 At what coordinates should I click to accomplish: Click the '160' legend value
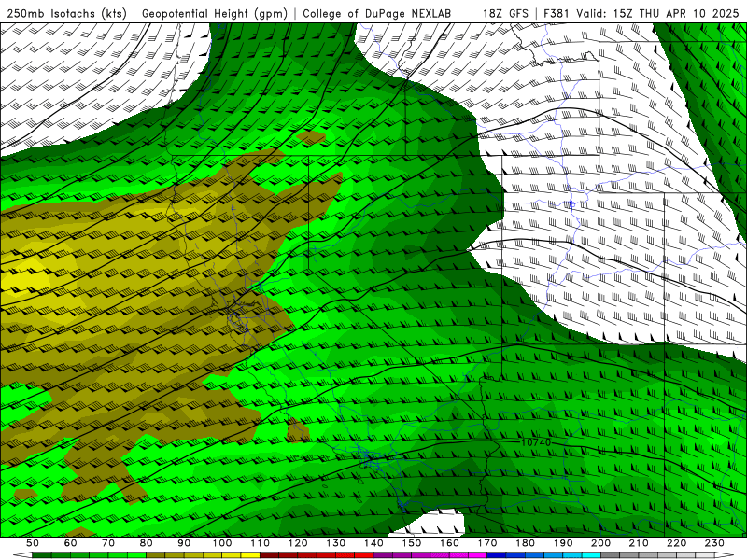point(450,543)
